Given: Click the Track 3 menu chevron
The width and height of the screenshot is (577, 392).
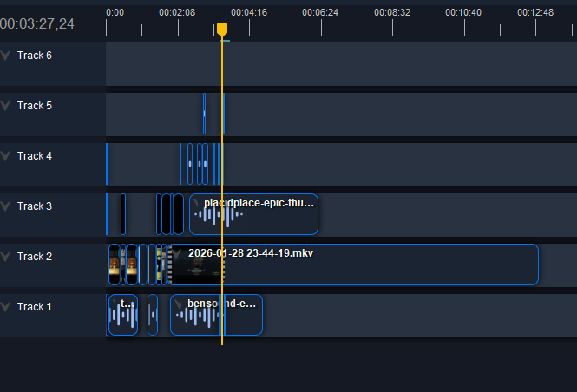Looking at the screenshot, I should tap(7, 206).
